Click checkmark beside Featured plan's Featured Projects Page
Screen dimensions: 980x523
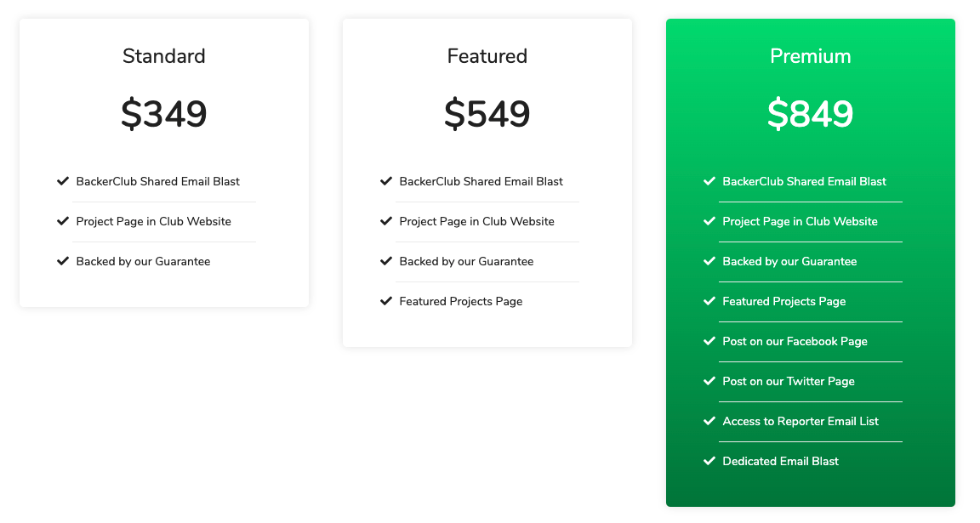pyautogui.click(x=385, y=301)
